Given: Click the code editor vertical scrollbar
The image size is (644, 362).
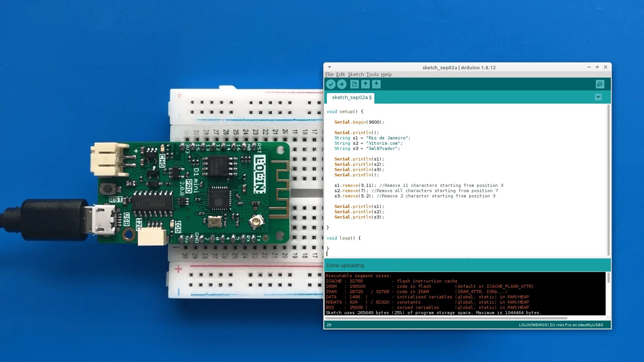Looking at the screenshot, I should click(608, 180).
